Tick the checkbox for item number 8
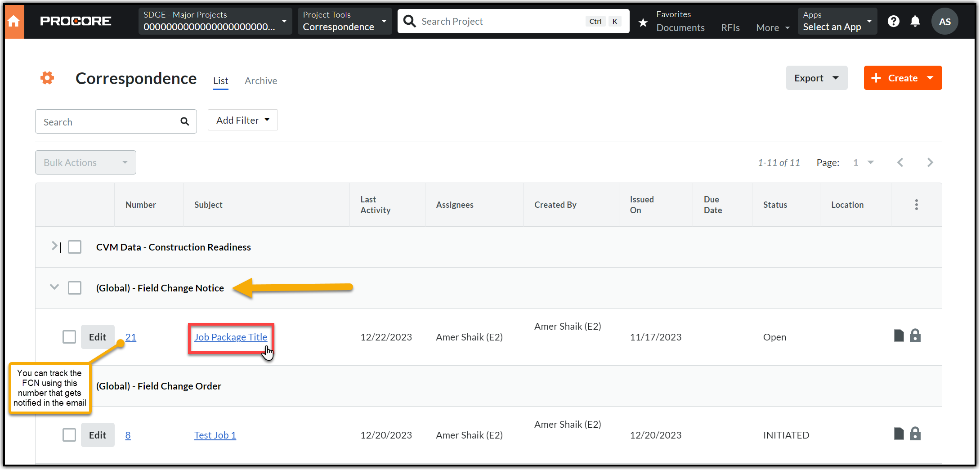 69,435
